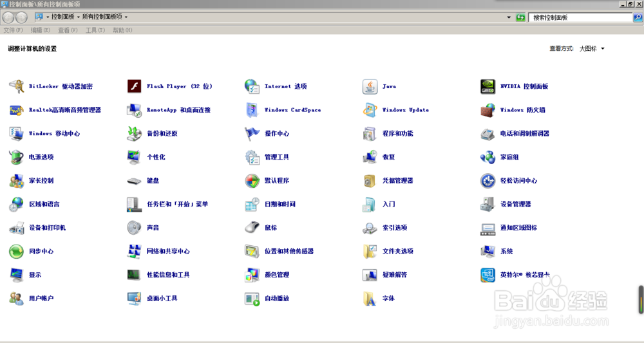644x343 pixels.
Task: Open 默认程序 icon
Action: [252, 181]
